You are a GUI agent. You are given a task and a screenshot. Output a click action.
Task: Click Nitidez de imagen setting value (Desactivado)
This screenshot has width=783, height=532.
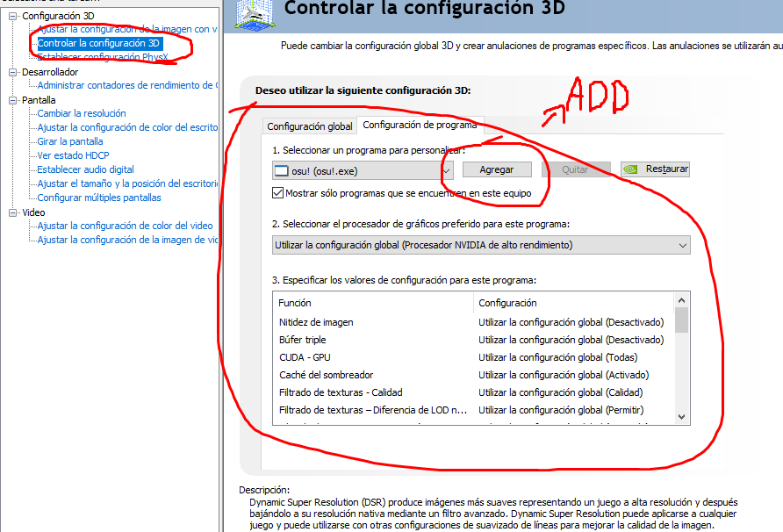tap(571, 322)
